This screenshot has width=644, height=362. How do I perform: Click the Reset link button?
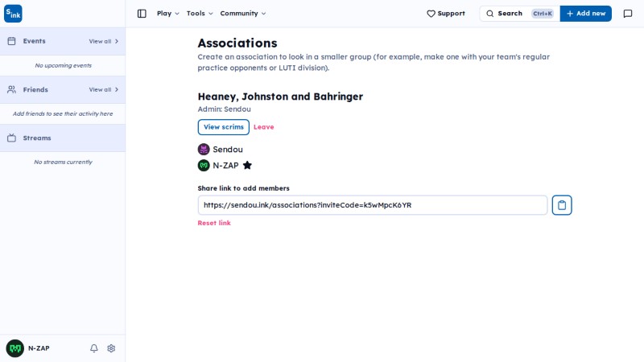pyautogui.click(x=214, y=223)
